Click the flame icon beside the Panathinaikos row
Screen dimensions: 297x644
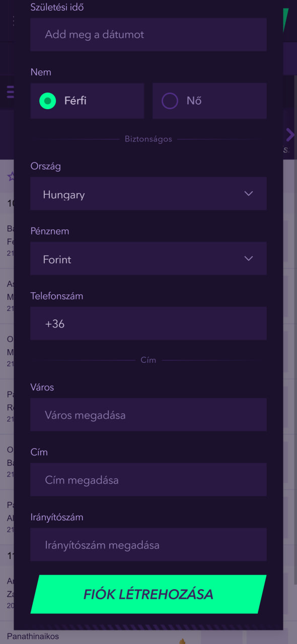click(x=183, y=640)
